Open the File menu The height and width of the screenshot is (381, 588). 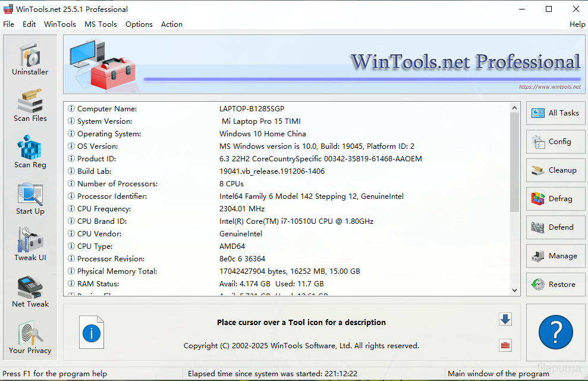(x=9, y=24)
